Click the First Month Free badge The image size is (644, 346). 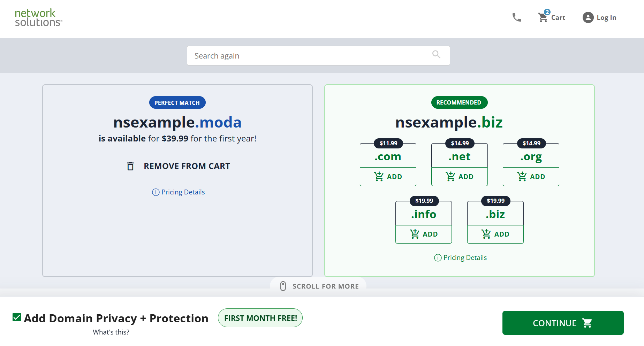pyautogui.click(x=260, y=318)
